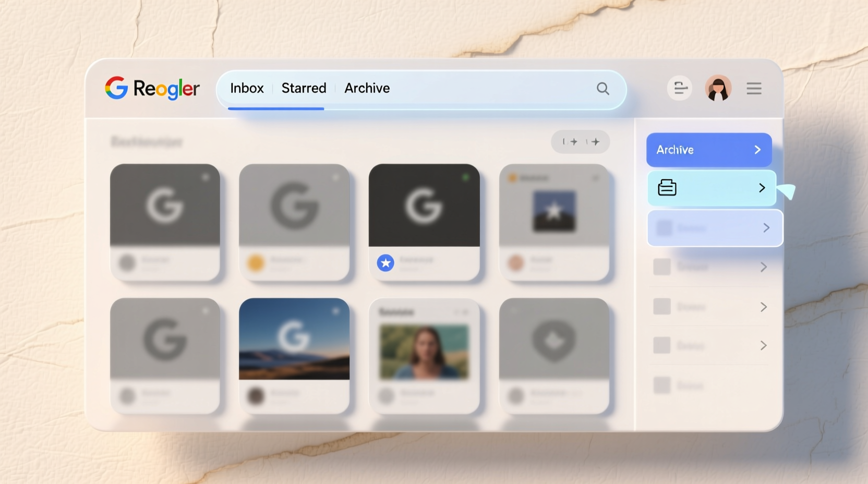Switch to the Starred tab
This screenshot has height=484, width=868.
(x=304, y=88)
